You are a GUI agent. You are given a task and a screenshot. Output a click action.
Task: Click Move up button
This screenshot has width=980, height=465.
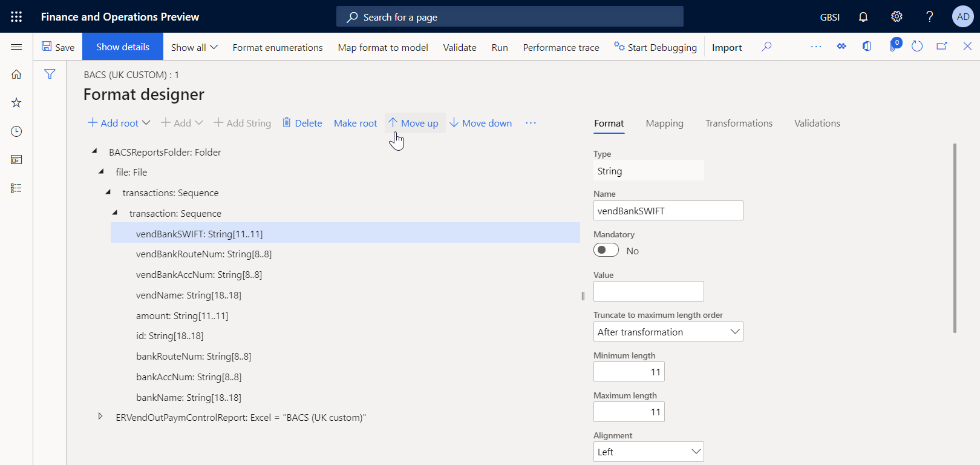[x=414, y=123]
